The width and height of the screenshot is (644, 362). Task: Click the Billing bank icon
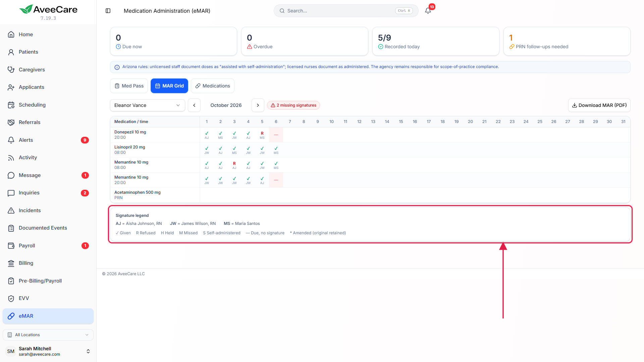tap(11, 263)
